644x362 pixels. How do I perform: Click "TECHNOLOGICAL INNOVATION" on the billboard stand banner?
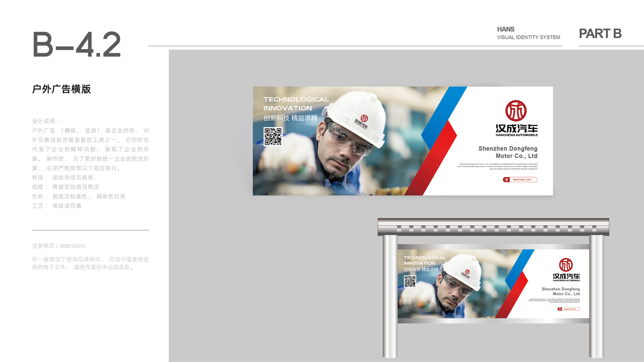pyautogui.click(x=424, y=260)
